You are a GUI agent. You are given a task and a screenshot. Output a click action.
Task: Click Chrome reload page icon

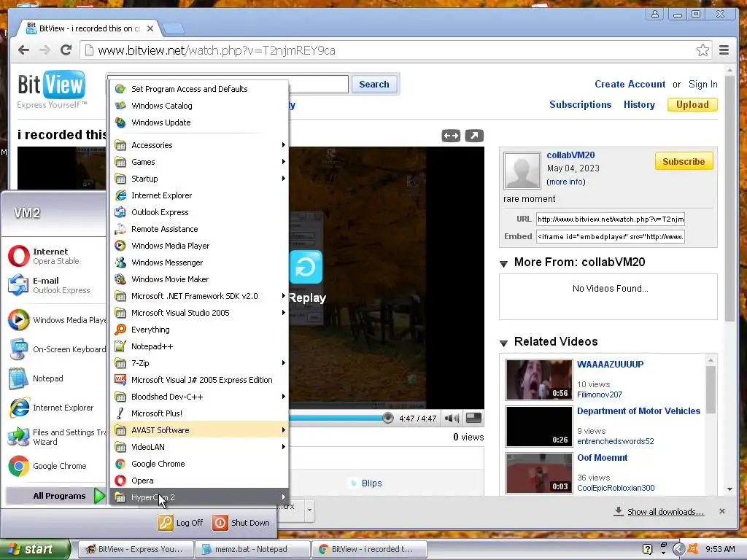point(66,50)
